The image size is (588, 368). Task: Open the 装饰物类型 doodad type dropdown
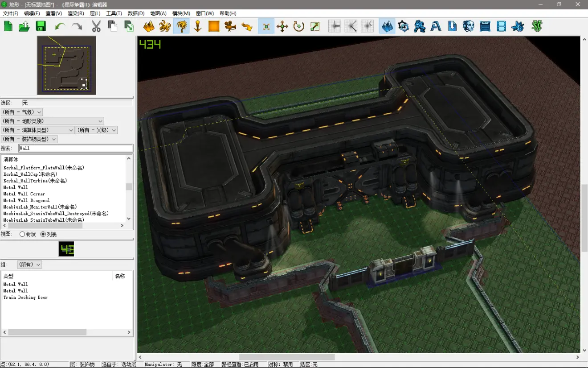tap(29, 139)
